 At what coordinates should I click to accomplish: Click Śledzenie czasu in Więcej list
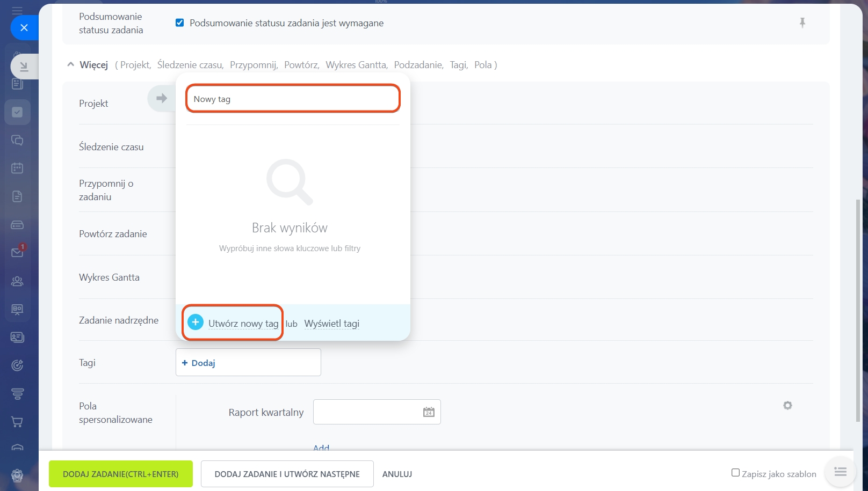coord(190,65)
